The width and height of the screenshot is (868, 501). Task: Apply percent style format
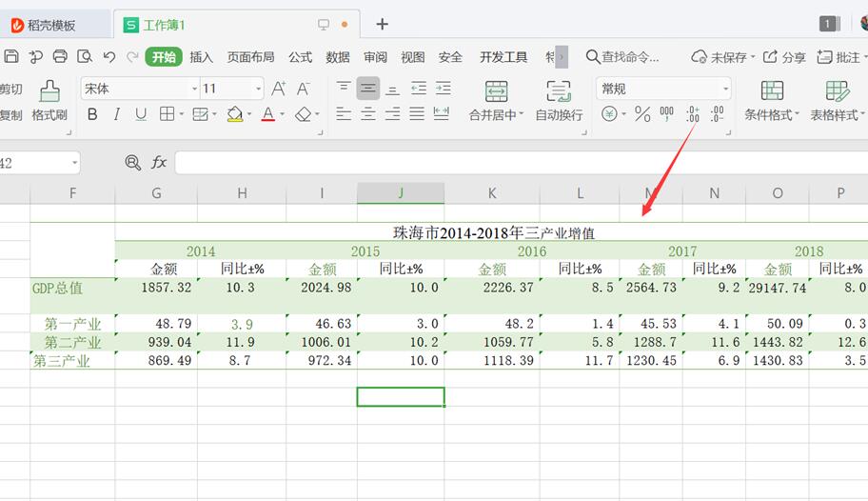coord(642,114)
